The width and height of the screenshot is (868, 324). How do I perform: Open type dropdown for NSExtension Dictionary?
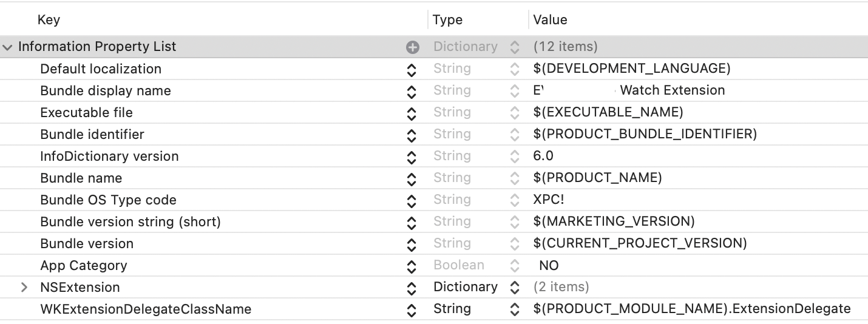pyautogui.click(x=476, y=287)
